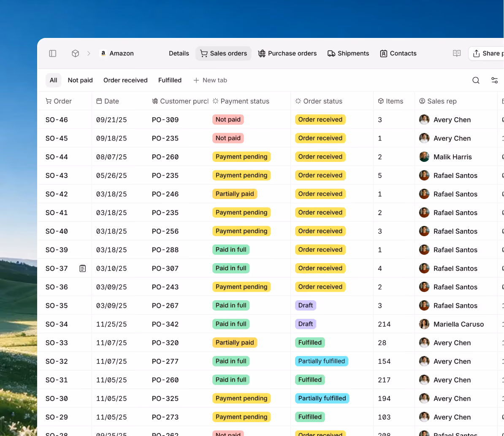Image resolution: width=504 pixels, height=436 pixels.
Task: Select the Order received filter tab
Action: [x=125, y=80]
